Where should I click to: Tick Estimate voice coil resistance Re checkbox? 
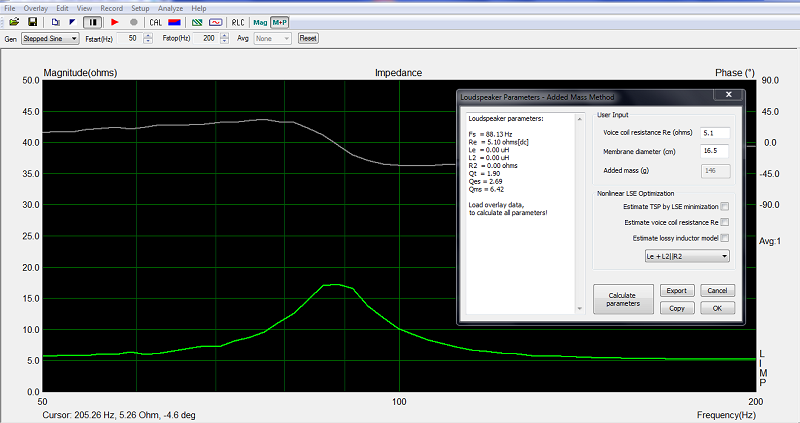(x=724, y=222)
